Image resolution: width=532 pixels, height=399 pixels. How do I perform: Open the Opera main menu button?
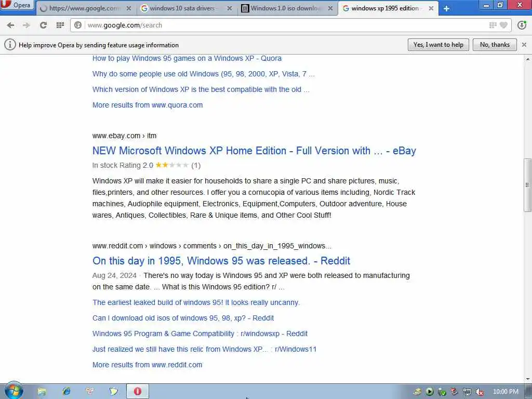tap(17, 5)
